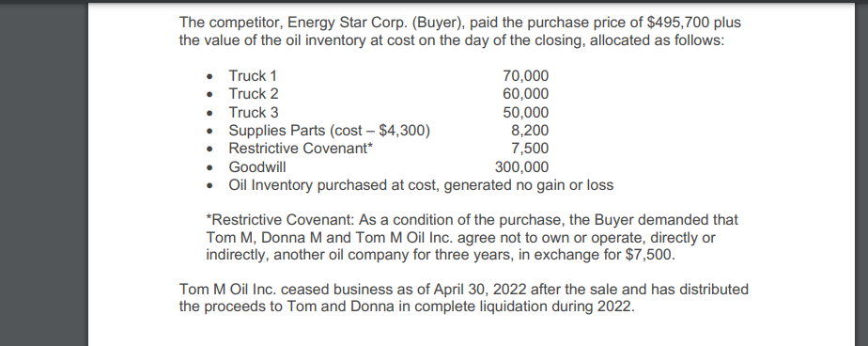Select the 70,000 amount beside Truck 1

(525, 76)
